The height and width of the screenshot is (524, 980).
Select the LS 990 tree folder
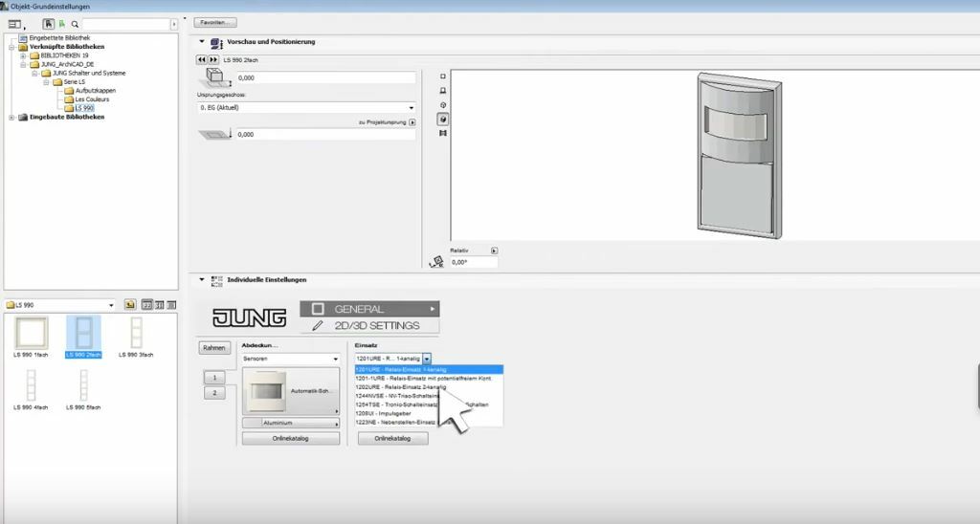(84, 108)
